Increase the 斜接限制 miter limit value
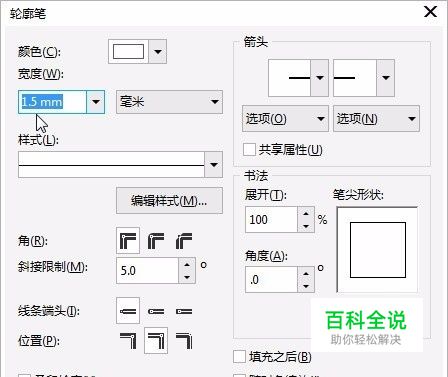The width and height of the screenshot is (448, 377). coord(187,265)
